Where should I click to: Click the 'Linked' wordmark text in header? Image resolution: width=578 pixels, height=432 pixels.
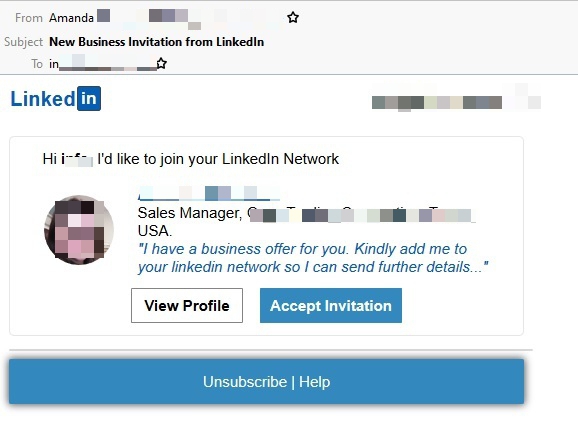click(x=43, y=99)
